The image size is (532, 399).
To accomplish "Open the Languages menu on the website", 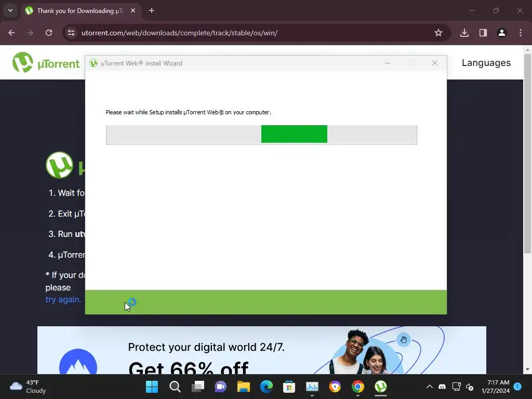I will click(x=486, y=63).
